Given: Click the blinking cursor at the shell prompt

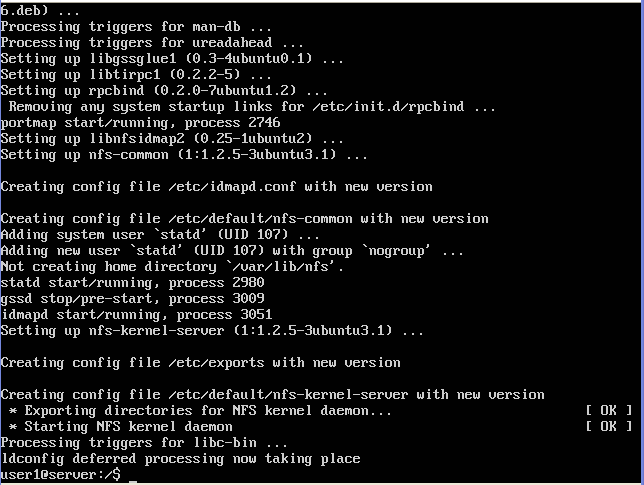Looking at the screenshot, I should (133, 481).
